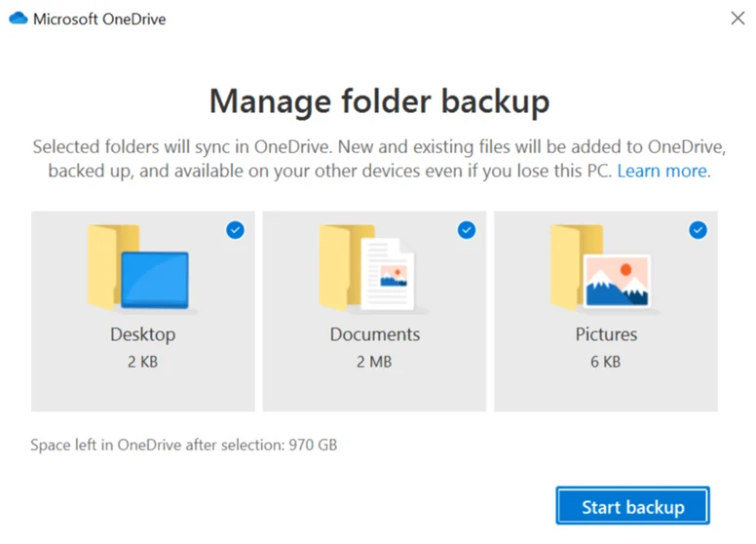Select the Documents label text
Image resolution: width=756 pixels, height=544 pixels.
coord(375,334)
